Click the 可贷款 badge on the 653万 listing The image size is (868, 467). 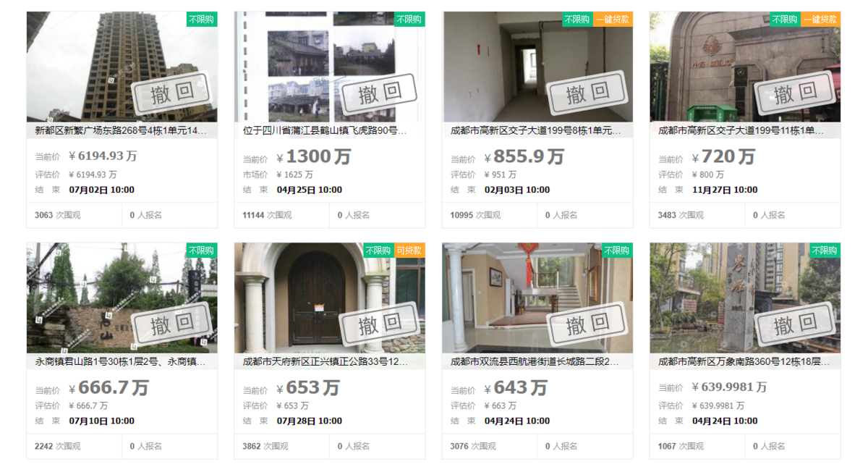(409, 251)
